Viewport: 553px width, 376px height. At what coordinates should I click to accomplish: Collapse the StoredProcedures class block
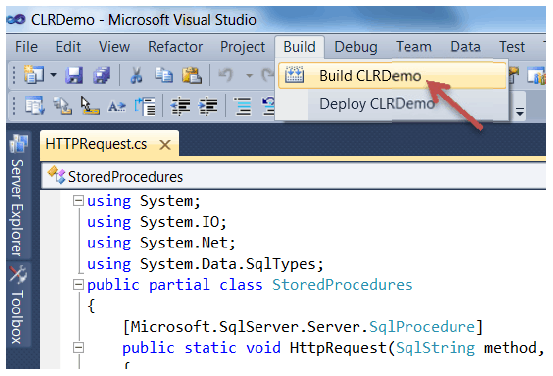click(78, 285)
